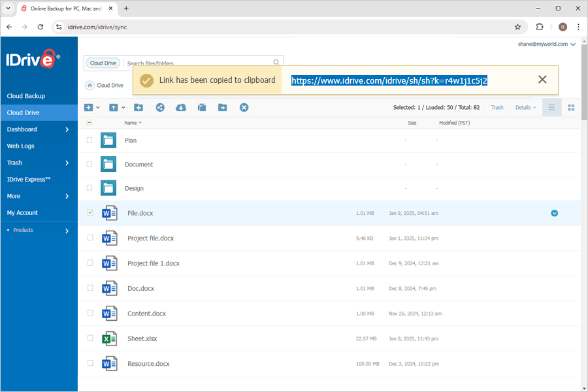588x392 pixels.
Task: Click the IDrive logo
Action: click(x=33, y=59)
